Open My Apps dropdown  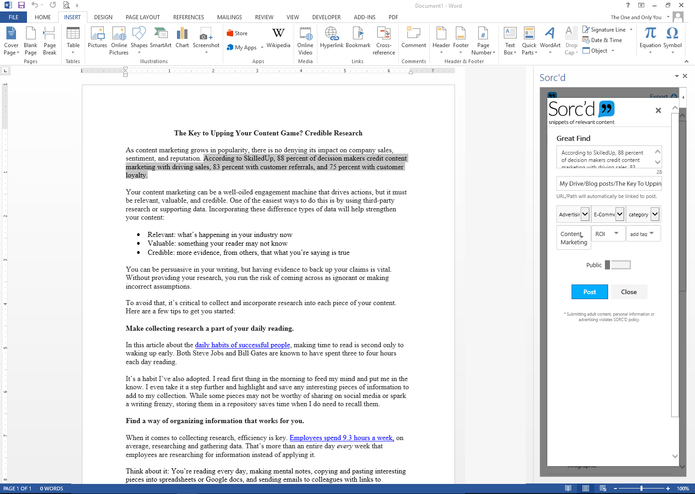click(x=262, y=47)
